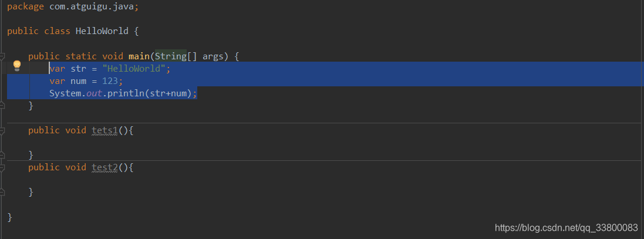Screen dimensions: 644x239
Task: Click the "HelloWorld" string literal
Action: (x=134, y=69)
